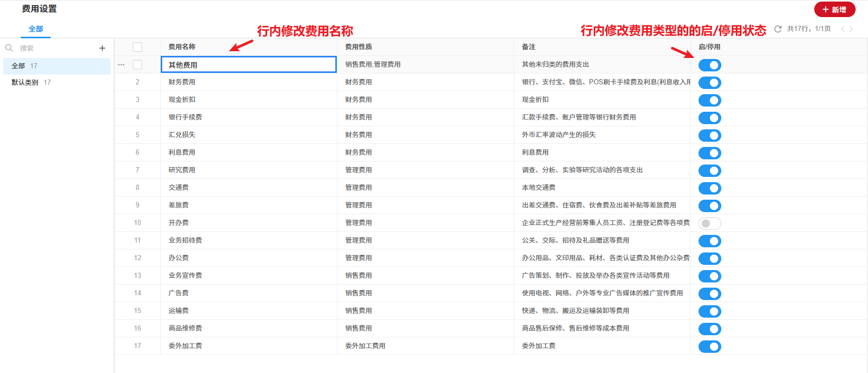Click the search magnifier icon
Screen dimensions: 868x373
tap(9, 48)
